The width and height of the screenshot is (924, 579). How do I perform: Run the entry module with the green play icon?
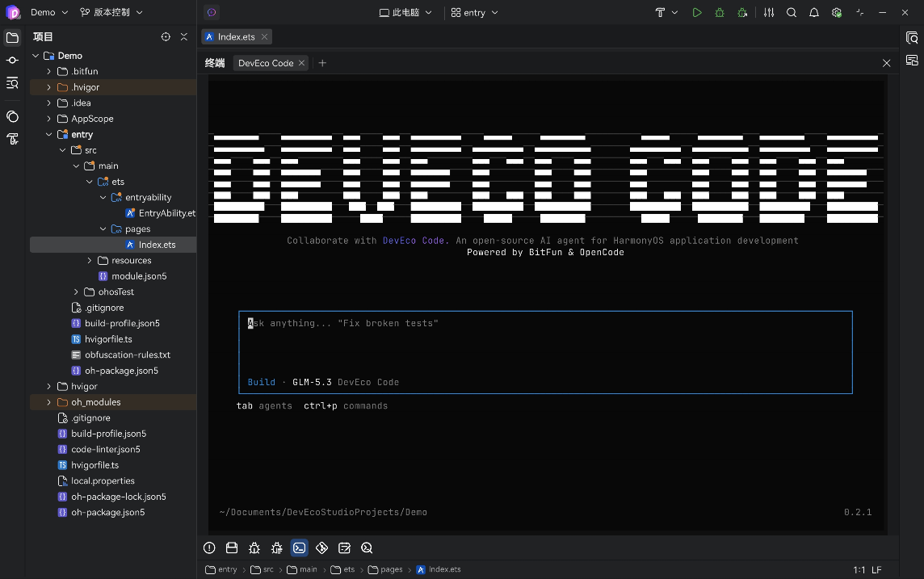pyautogui.click(x=696, y=12)
